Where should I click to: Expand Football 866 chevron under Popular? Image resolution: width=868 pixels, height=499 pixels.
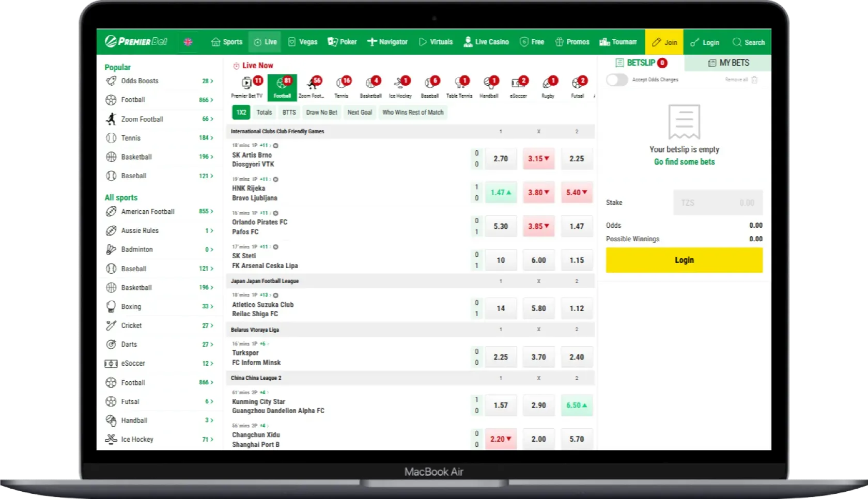(x=212, y=100)
